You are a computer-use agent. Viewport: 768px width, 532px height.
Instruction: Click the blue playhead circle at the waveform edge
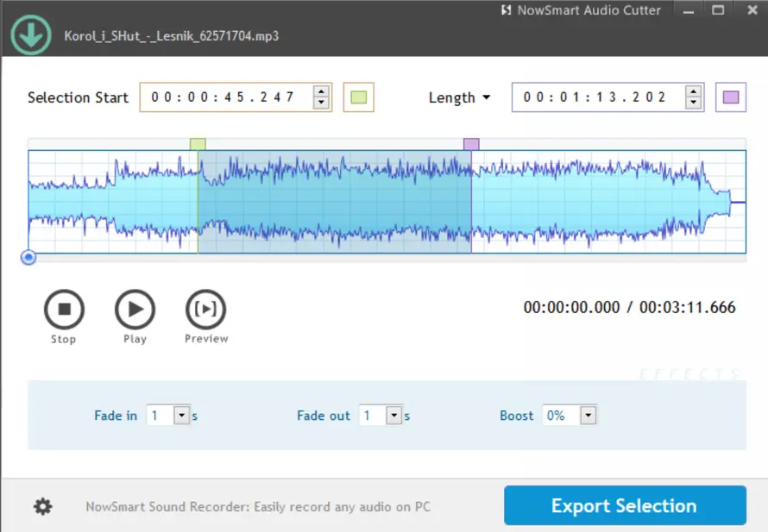28,257
